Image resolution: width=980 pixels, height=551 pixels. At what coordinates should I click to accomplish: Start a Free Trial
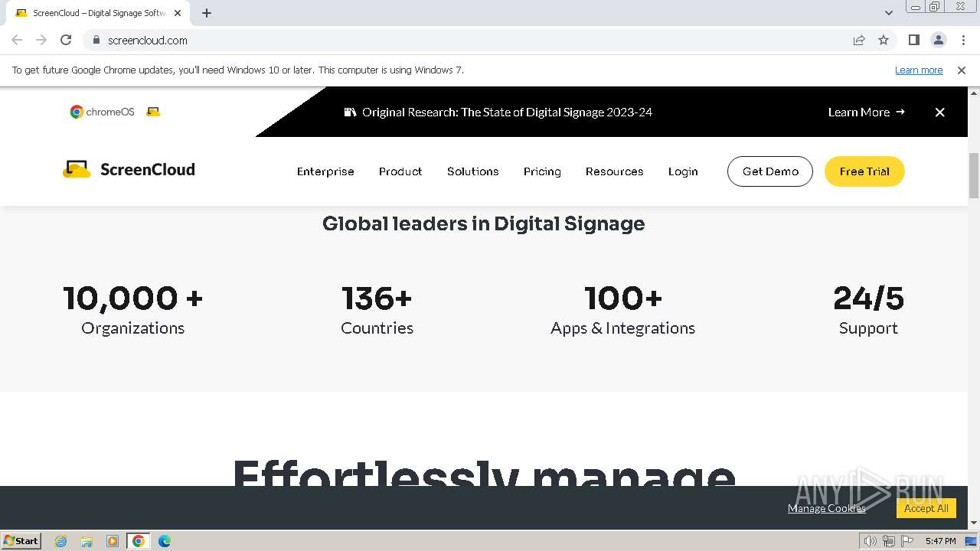864,171
